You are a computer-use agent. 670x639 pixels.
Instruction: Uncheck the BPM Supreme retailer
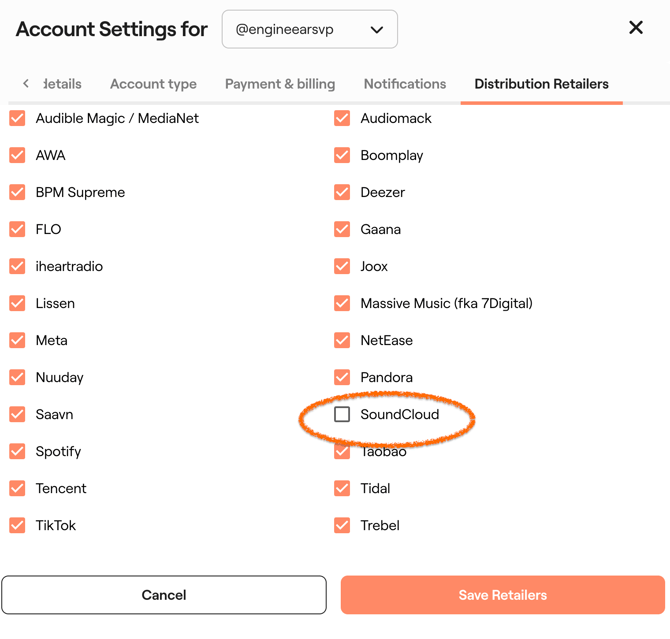coord(18,192)
